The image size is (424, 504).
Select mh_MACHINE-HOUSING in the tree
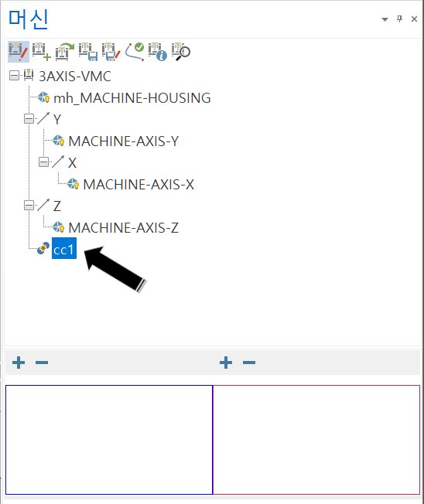tap(132, 97)
